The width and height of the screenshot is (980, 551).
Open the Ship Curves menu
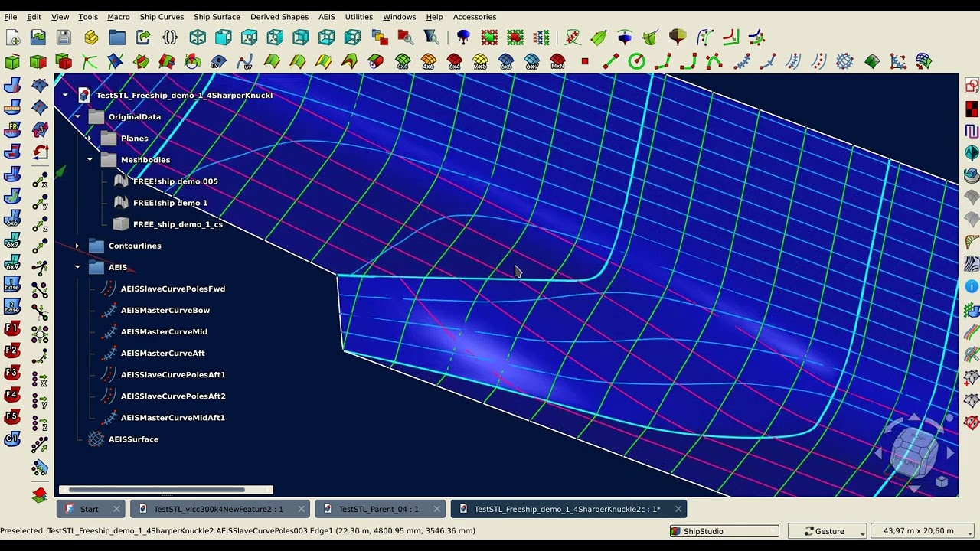162,17
